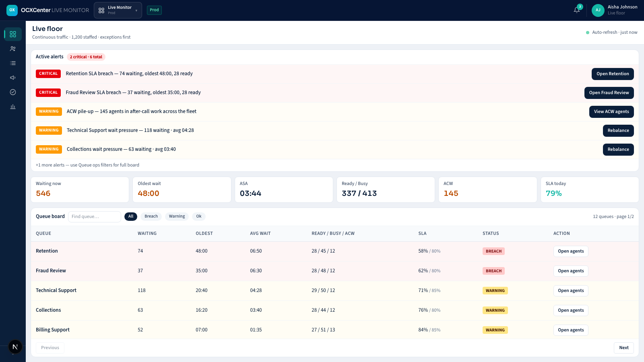Click the ACW pile-up alert text

coord(132,111)
